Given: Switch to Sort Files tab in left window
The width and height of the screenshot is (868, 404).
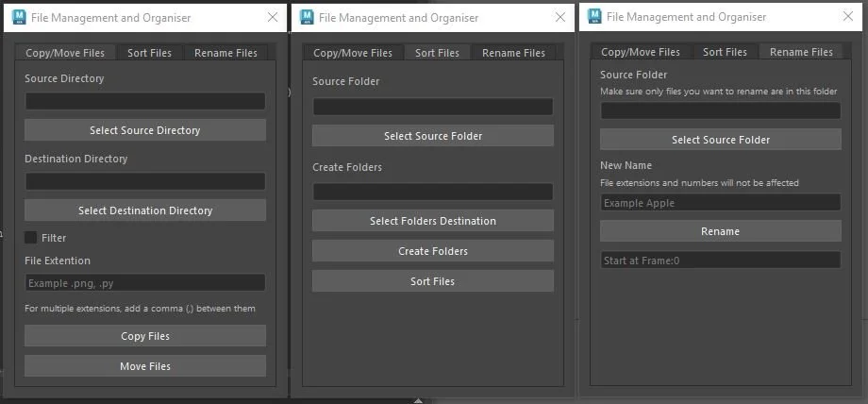Looking at the screenshot, I should point(149,53).
